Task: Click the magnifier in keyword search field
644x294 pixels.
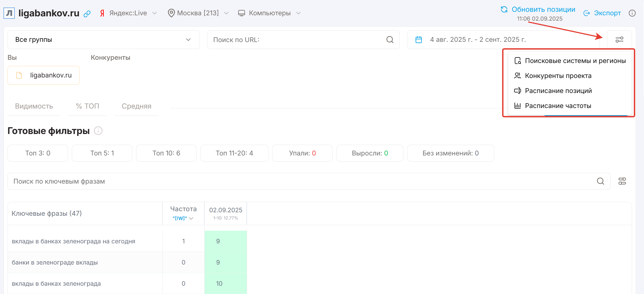Action: click(x=601, y=181)
